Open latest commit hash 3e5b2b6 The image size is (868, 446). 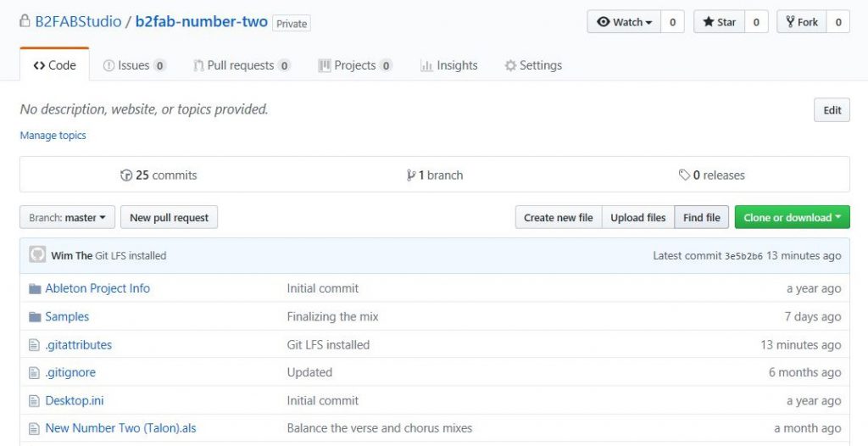[x=743, y=256]
